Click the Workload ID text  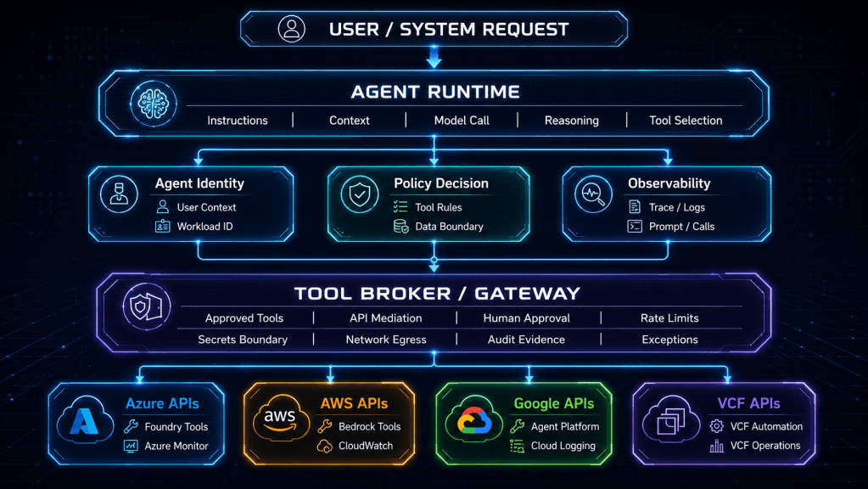(204, 227)
